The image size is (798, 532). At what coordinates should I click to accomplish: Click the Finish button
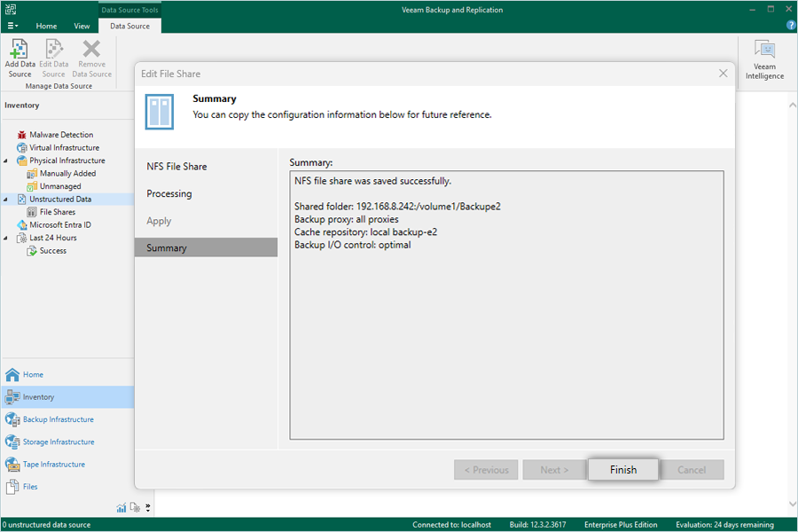623,470
